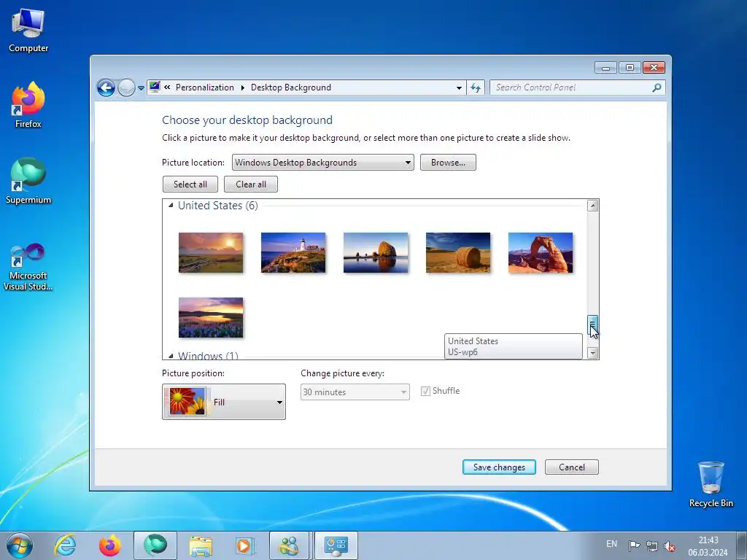Click the Windows Start orb

(x=19, y=545)
